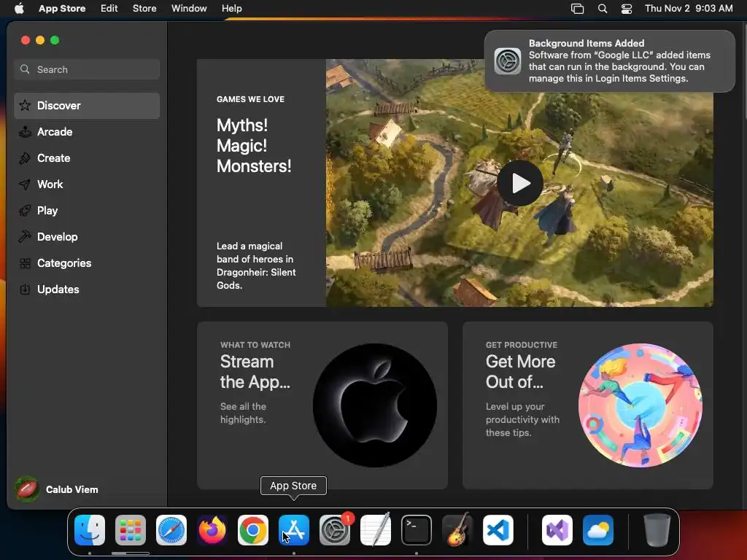
Task: Click the GAMES WE LOVE label
Action: [x=251, y=99]
